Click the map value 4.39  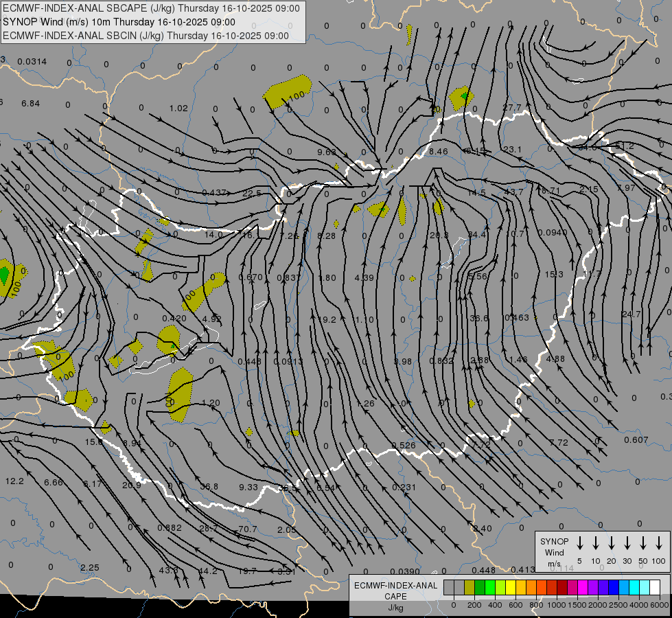(364, 278)
